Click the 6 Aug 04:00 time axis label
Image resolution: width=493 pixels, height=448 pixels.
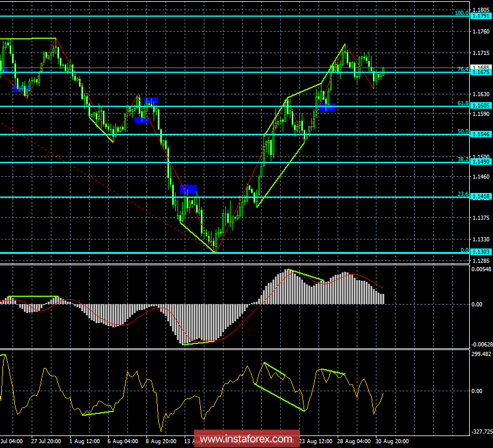point(123,441)
